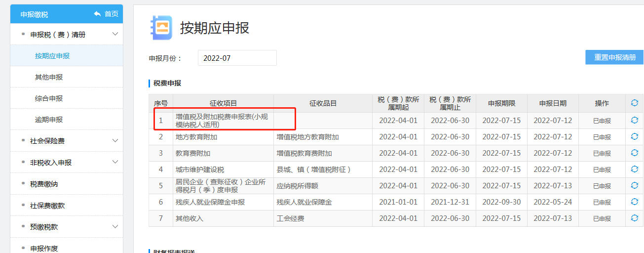Refresh the 残疾人就业保障金申报 row
This screenshot has height=253, width=644.
(x=635, y=202)
